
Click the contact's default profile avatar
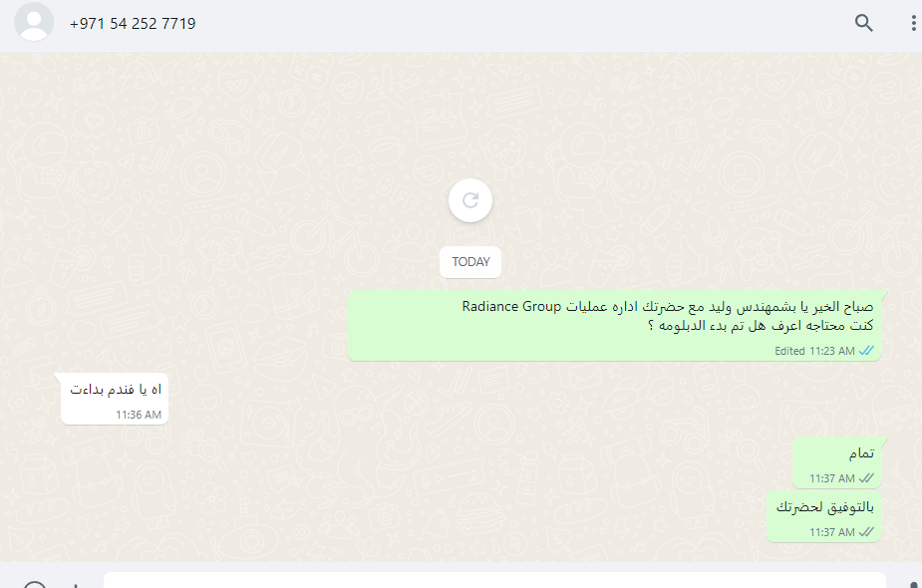(34, 22)
